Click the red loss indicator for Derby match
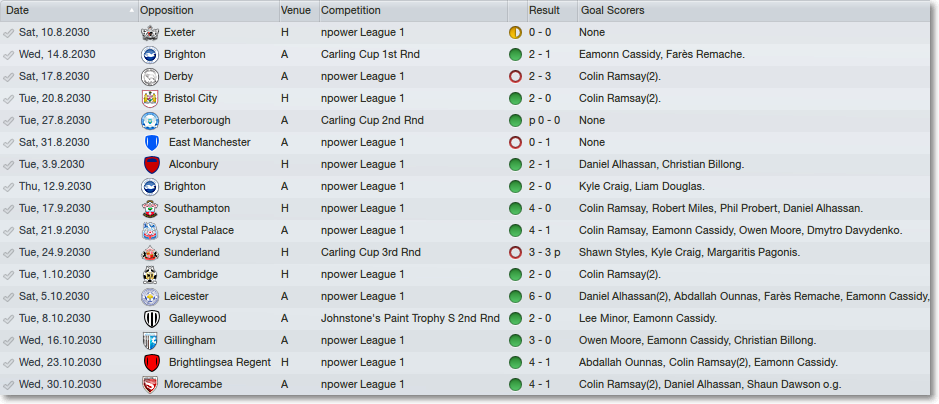This screenshot has width=939, height=404. pos(515,77)
